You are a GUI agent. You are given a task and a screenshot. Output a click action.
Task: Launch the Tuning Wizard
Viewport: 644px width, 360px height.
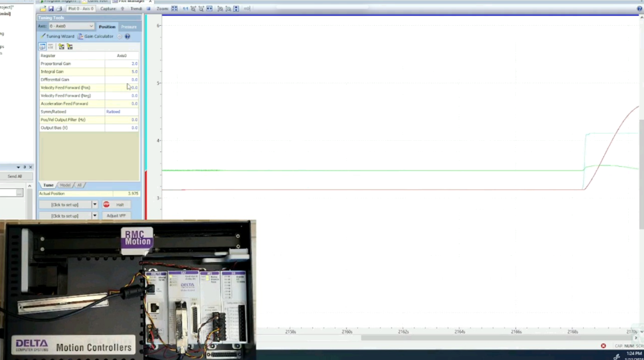(x=57, y=36)
